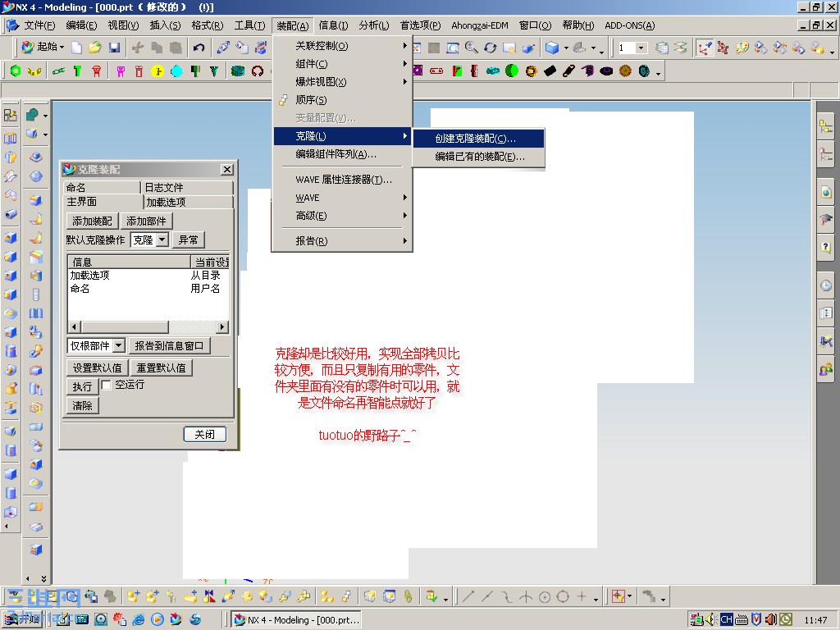Click the 执行 button
The height and width of the screenshot is (630, 840).
click(x=83, y=387)
